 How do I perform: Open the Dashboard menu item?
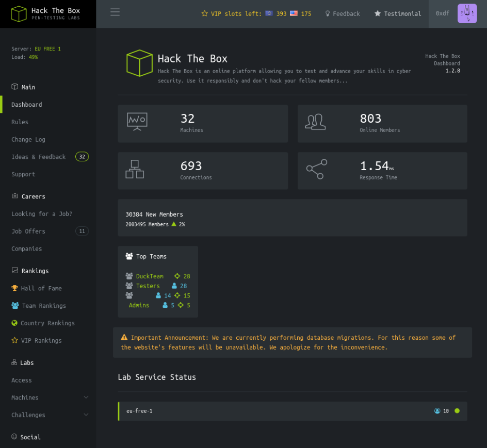click(27, 105)
